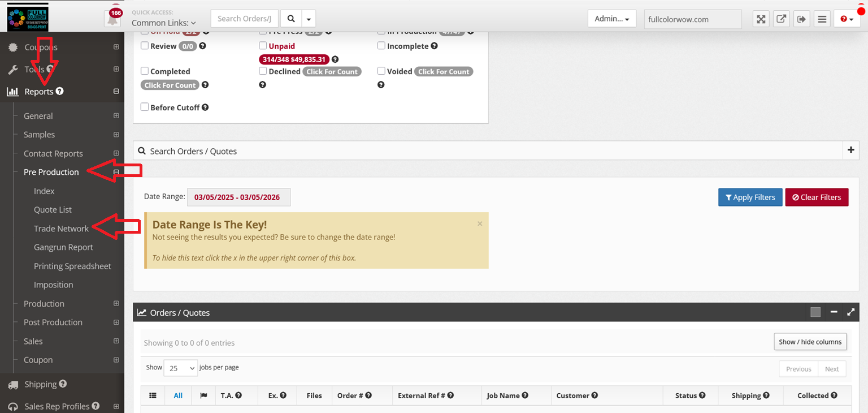Image resolution: width=868 pixels, height=413 pixels.
Task: Expand the Search Orders / Quotes section
Action: pos(850,150)
